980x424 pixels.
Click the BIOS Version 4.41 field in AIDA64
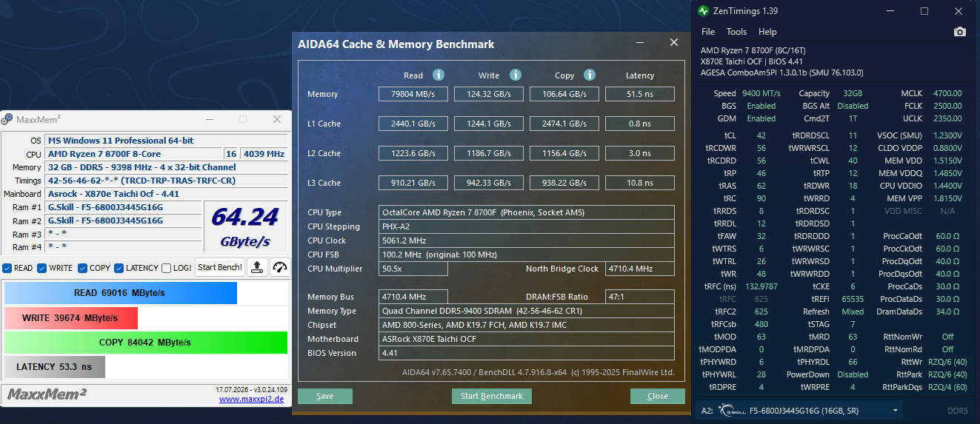527,353
